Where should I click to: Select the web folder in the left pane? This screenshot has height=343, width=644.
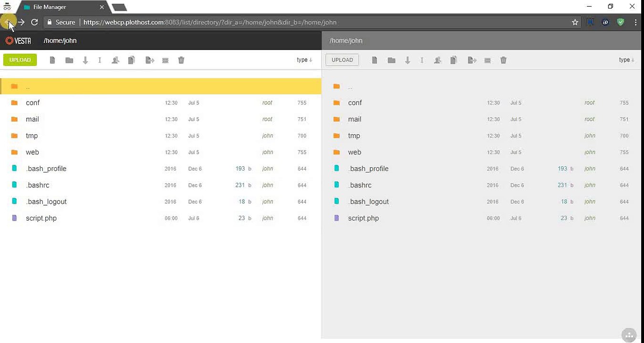[x=160, y=152]
